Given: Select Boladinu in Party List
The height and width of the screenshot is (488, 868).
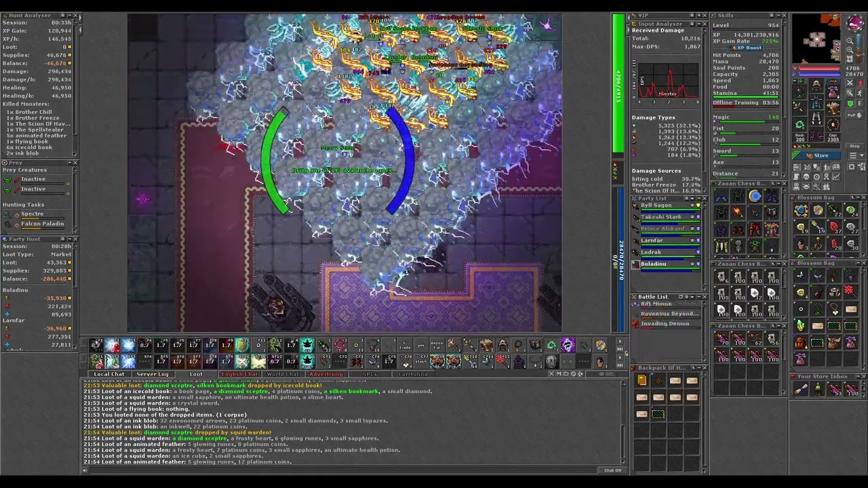Looking at the screenshot, I should (x=665, y=265).
